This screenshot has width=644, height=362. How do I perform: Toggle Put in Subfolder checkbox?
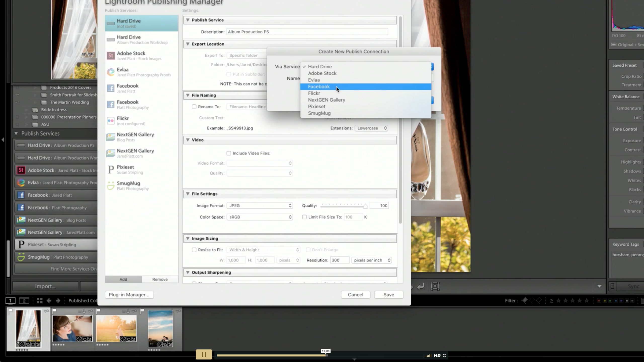[229, 74]
